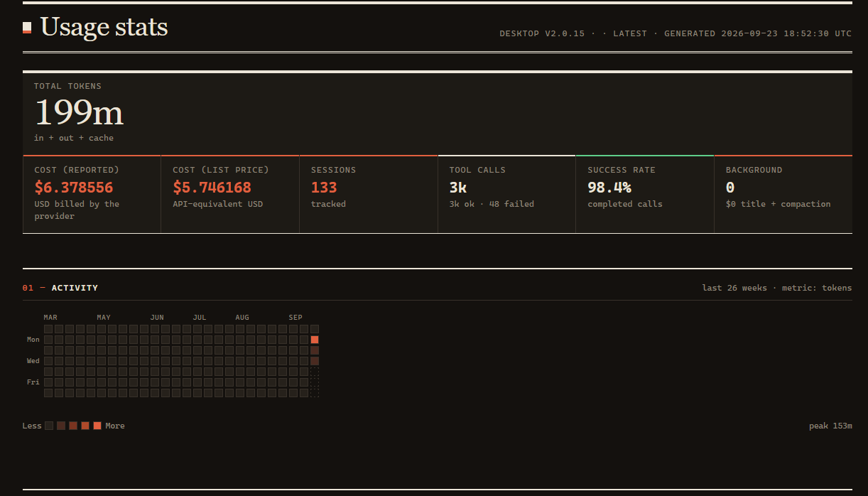Click the last 26 weeks range text

pos(734,288)
